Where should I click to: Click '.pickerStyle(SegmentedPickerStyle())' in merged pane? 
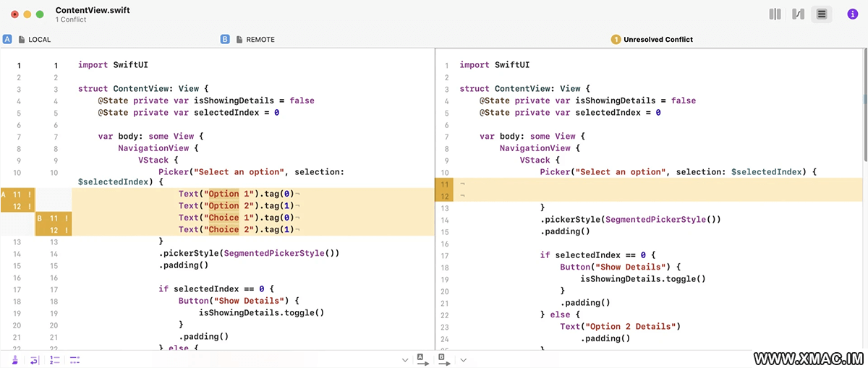tap(631, 219)
